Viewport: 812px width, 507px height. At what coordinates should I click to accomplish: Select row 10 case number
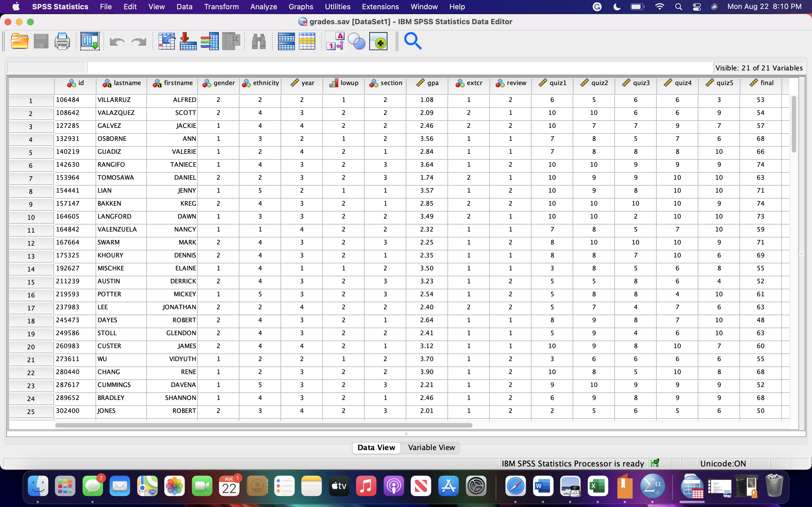pos(31,217)
